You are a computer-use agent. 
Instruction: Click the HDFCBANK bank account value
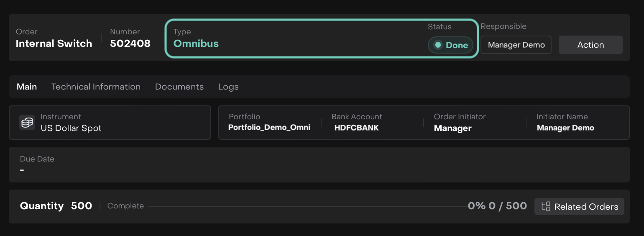click(356, 128)
